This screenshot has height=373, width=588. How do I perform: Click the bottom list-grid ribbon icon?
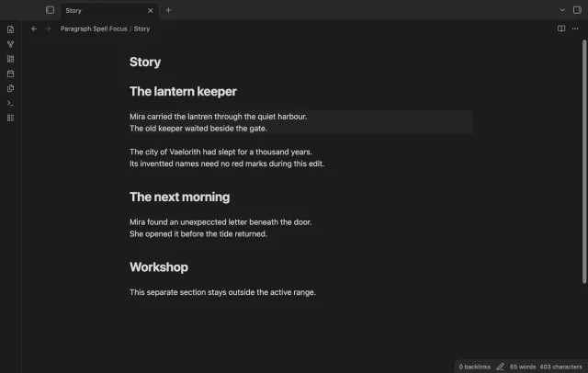(10, 119)
